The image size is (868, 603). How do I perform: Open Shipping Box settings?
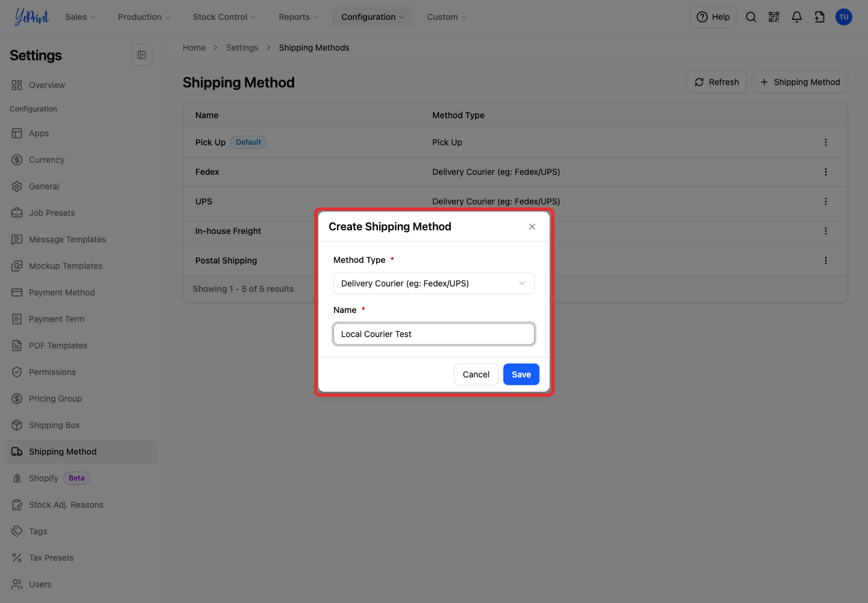[x=81, y=425]
